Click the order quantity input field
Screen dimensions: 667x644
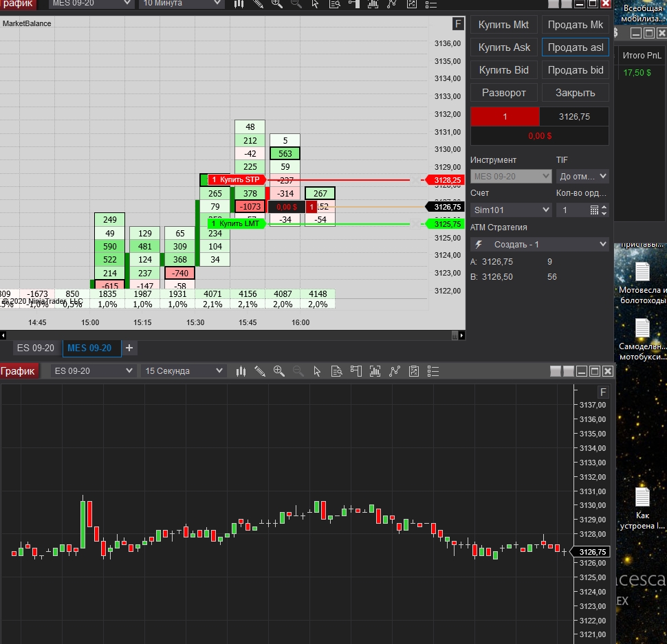[574, 210]
